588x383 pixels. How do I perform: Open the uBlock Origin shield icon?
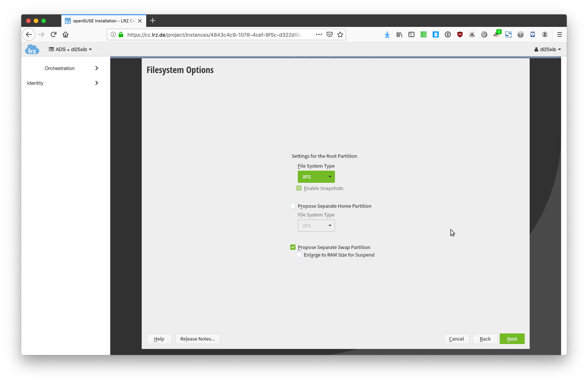click(460, 34)
